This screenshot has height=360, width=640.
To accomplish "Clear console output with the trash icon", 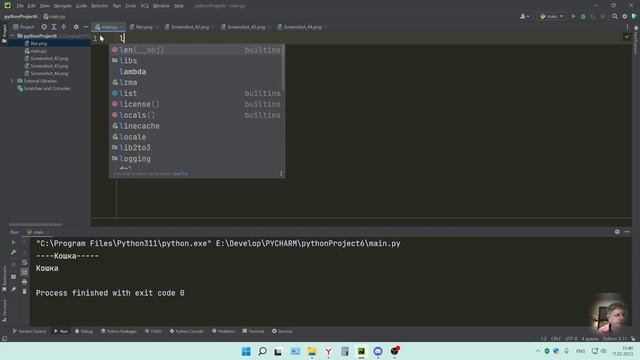I will (24, 291).
